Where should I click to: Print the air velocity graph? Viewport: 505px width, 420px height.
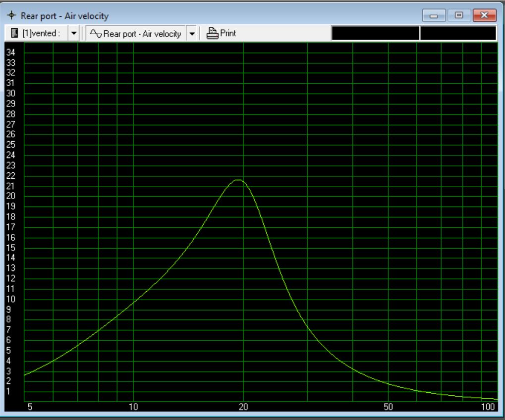(221, 33)
